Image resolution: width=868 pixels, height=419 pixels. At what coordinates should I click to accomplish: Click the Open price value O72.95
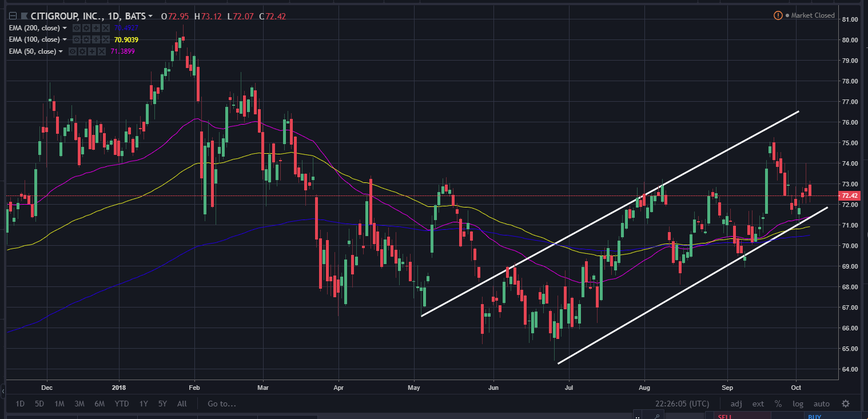click(x=176, y=16)
